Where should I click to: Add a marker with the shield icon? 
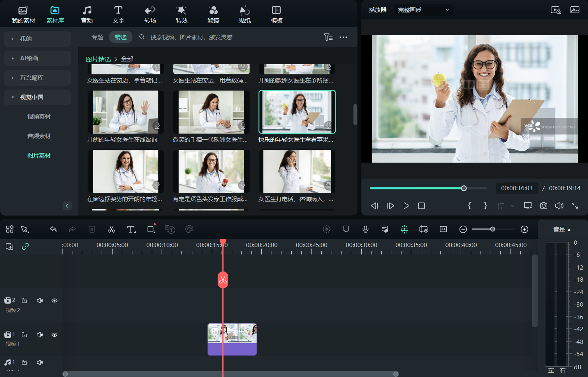346,229
